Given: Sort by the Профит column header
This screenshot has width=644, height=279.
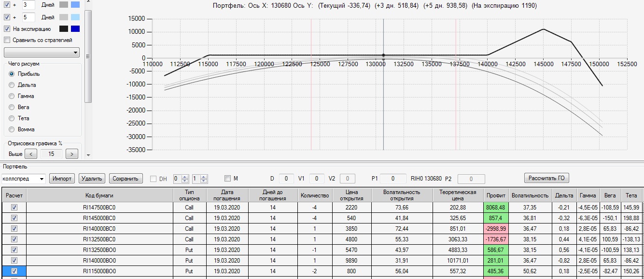Looking at the screenshot, I should [496, 195].
